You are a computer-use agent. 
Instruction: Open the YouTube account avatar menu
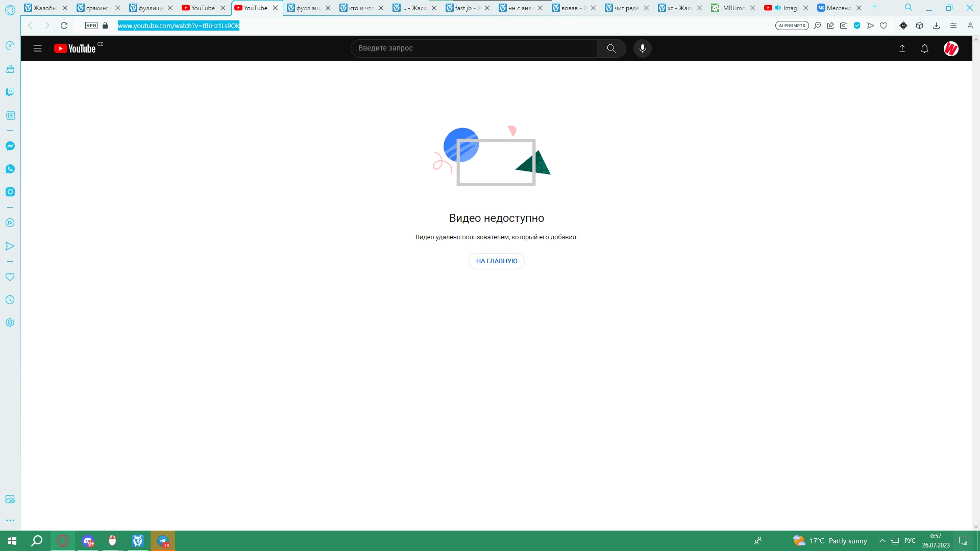(950, 48)
